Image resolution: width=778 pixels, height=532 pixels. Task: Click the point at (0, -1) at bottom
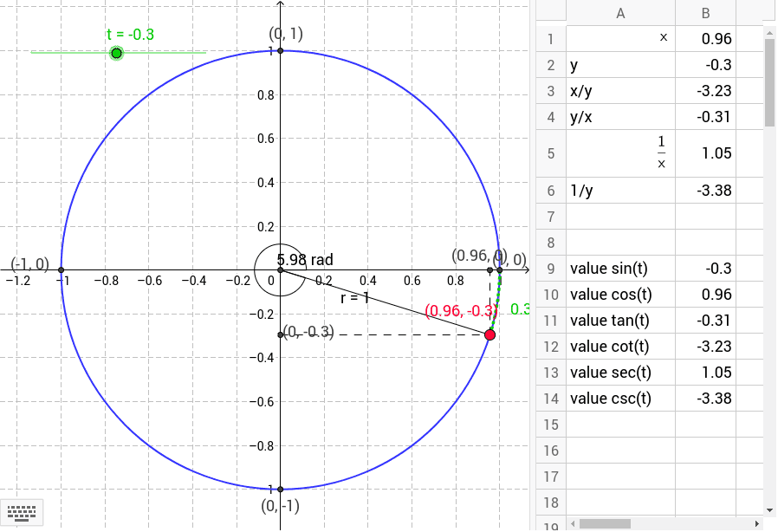point(281,490)
